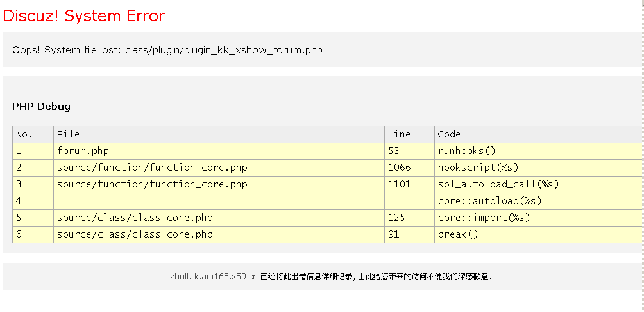The height and width of the screenshot is (312, 644).
Task: Click row number 1 cell
Action: tap(33, 152)
